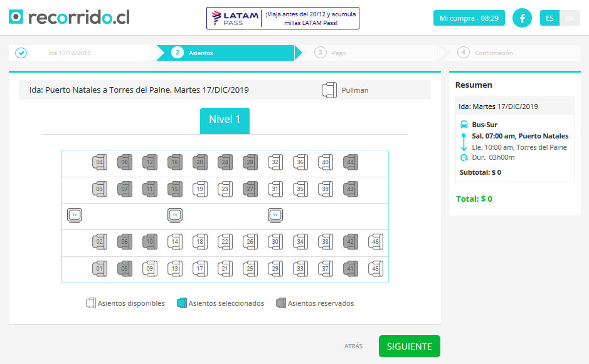Click departure time Sal. 07:00 am
Screen dimensions: 589x364
520,136
